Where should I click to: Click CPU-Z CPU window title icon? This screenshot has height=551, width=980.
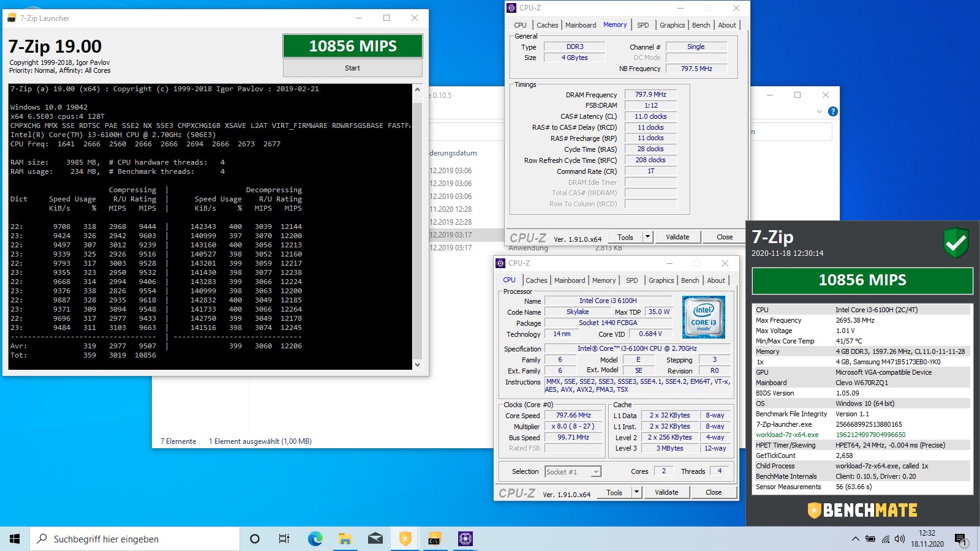pos(500,263)
